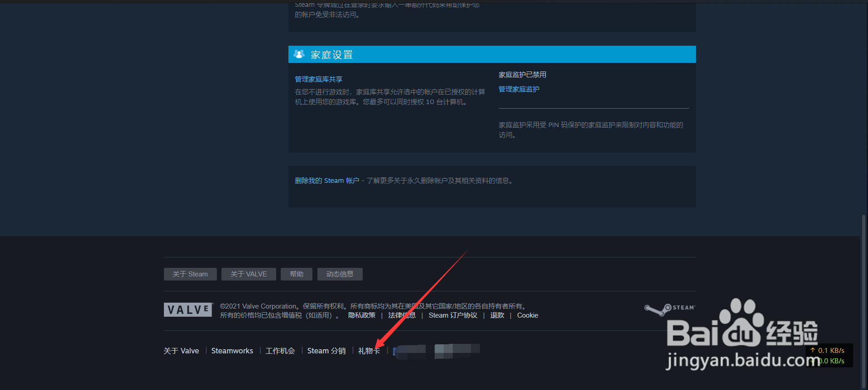Image resolution: width=868 pixels, height=390 pixels.
Task: Open 礼物卡 footer link
Action: [x=369, y=351]
